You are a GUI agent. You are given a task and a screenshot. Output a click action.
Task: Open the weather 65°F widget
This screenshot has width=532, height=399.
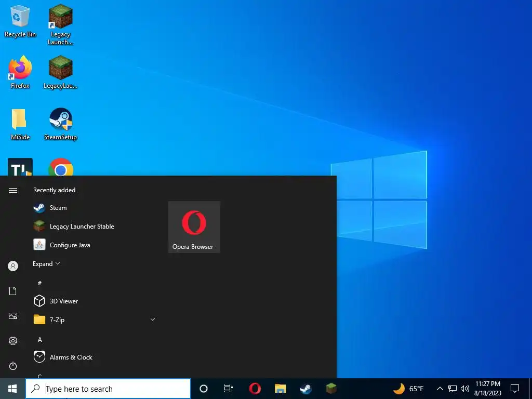[x=408, y=389]
